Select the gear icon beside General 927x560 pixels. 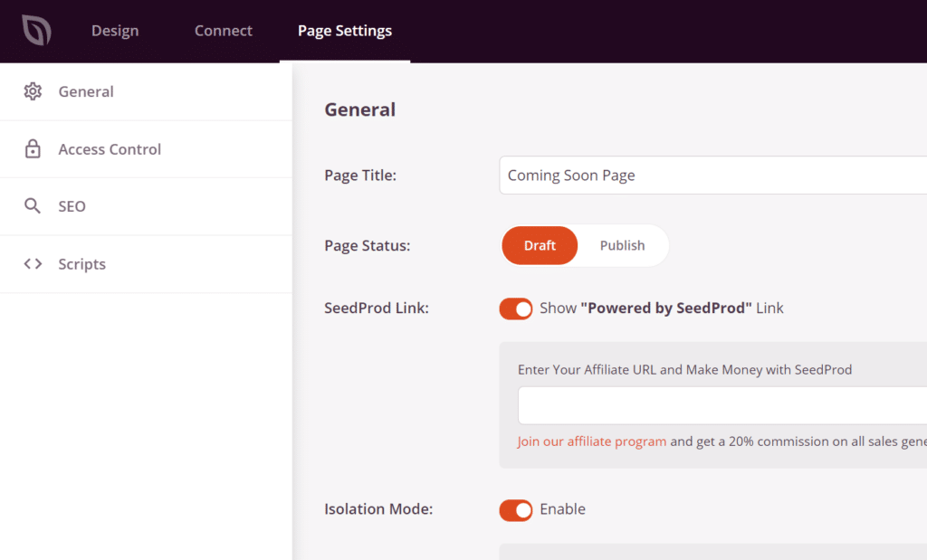[x=32, y=91]
